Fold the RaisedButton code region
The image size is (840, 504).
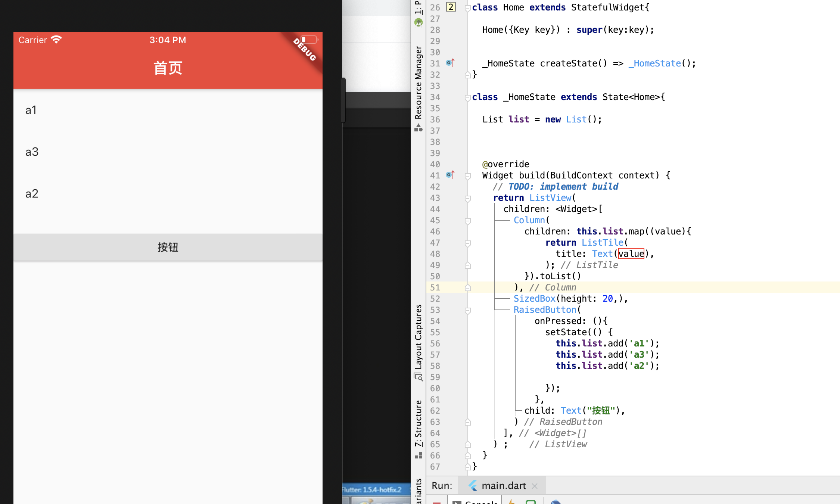point(467,310)
